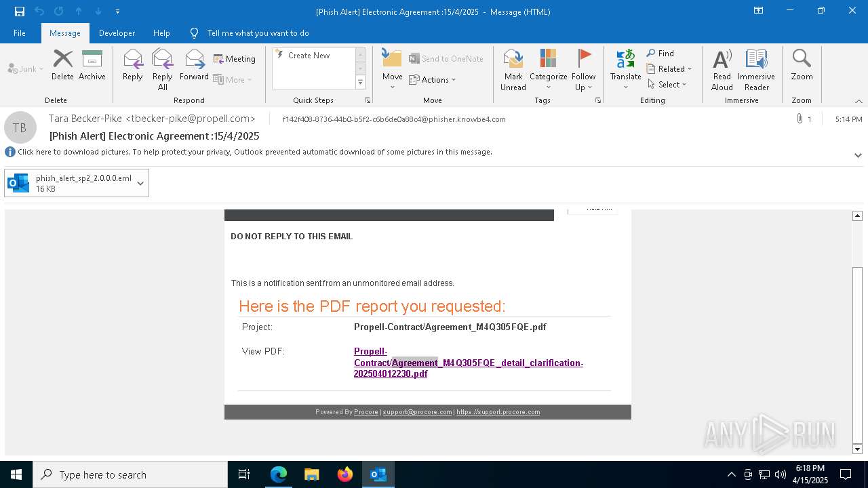
Task: Click the message scrollbar up arrow
Action: click(x=857, y=216)
